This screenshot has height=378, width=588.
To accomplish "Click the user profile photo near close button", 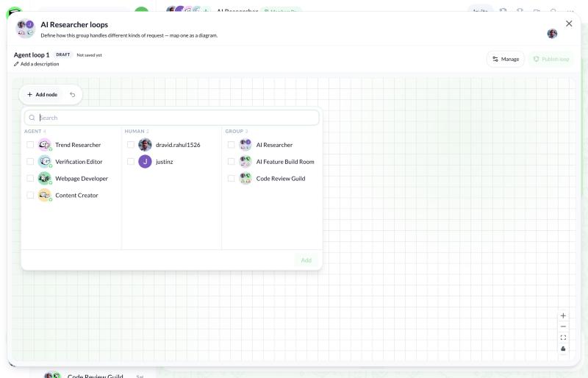I will [x=552, y=33].
